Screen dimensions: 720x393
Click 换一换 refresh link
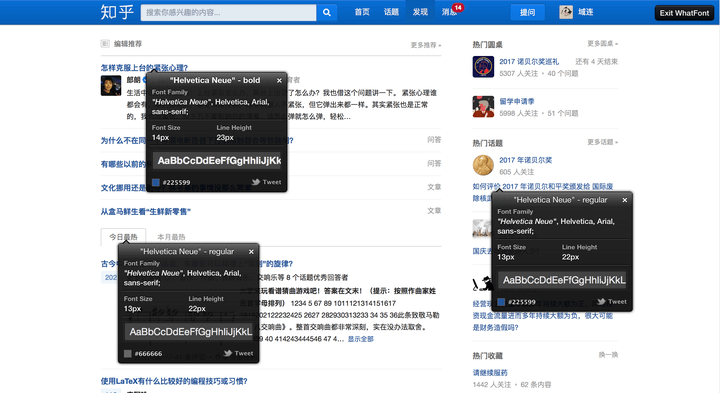click(x=608, y=355)
